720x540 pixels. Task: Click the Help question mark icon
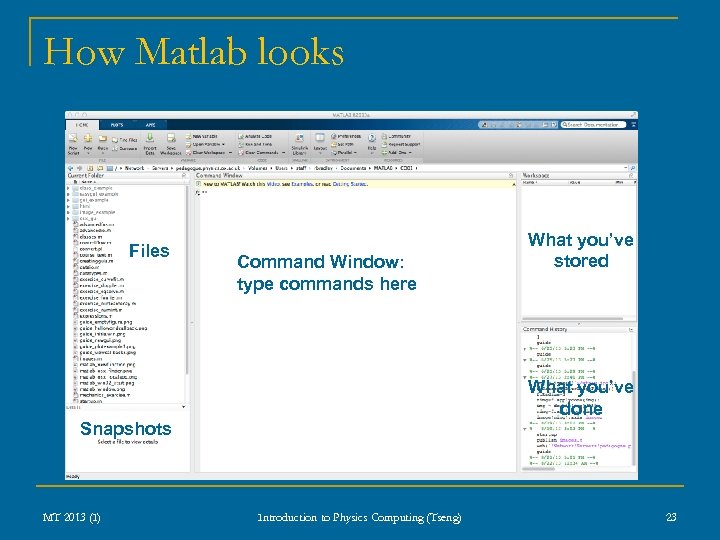[x=372, y=138]
